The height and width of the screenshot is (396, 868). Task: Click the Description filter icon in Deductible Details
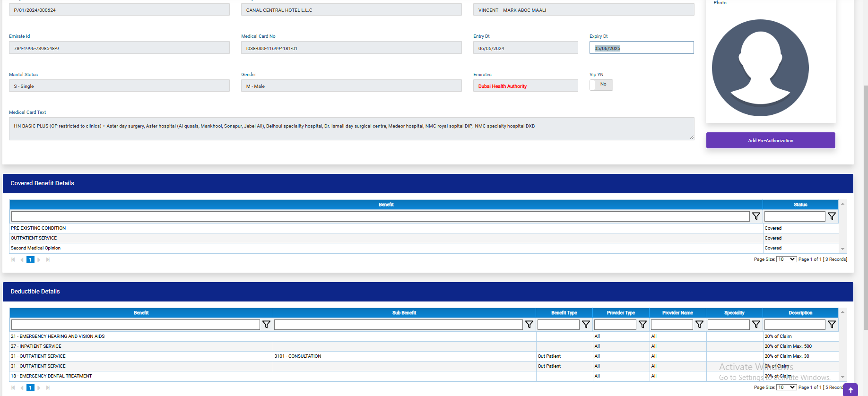click(832, 325)
